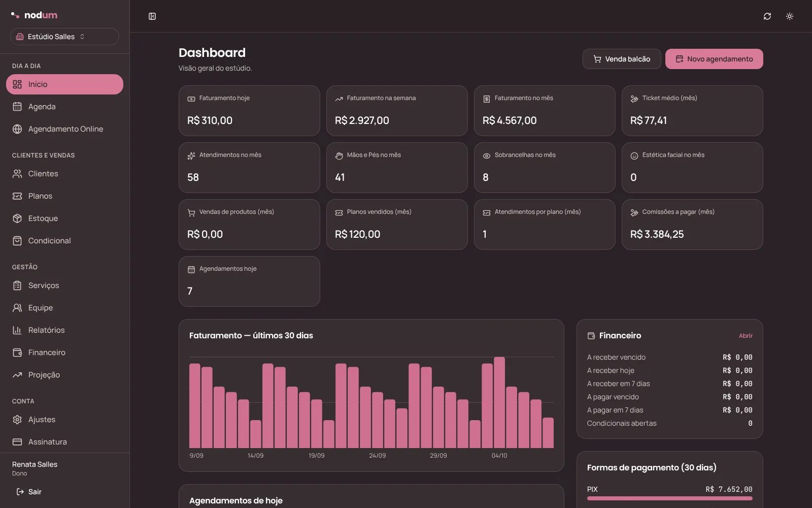Viewport: 812px width, 508px height.
Task: Click the calendar-plus icon in Novo agendamento
Action: click(x=680, y=59)
